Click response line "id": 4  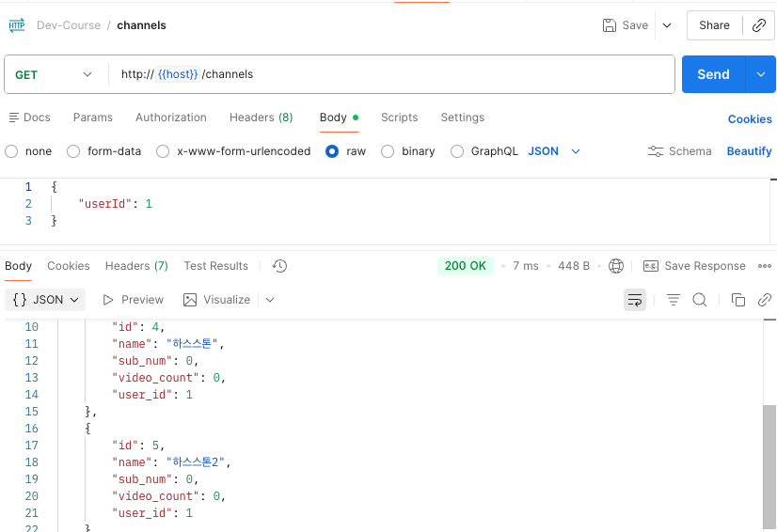138,327
